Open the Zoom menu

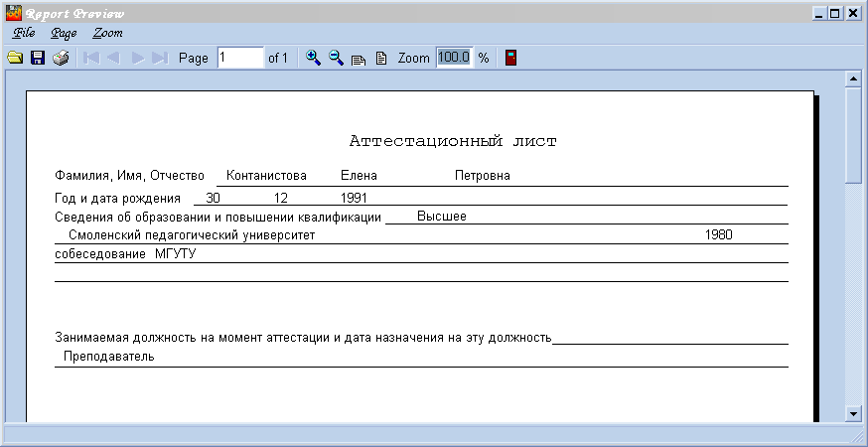point(107,33)
